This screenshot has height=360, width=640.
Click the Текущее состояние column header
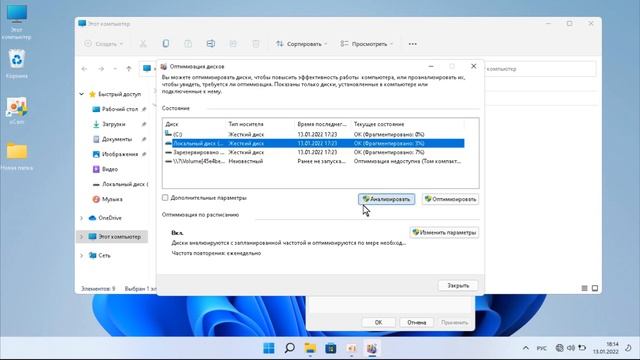pyautogui.click(x=407, y=124)
